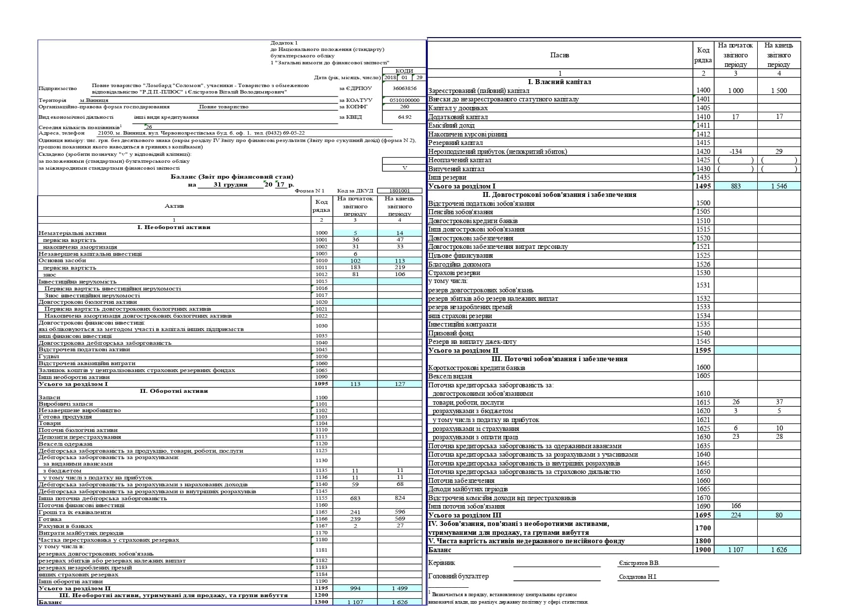Click Інша поточна дебіторська заборгованість label

click(x=103, y=498)
